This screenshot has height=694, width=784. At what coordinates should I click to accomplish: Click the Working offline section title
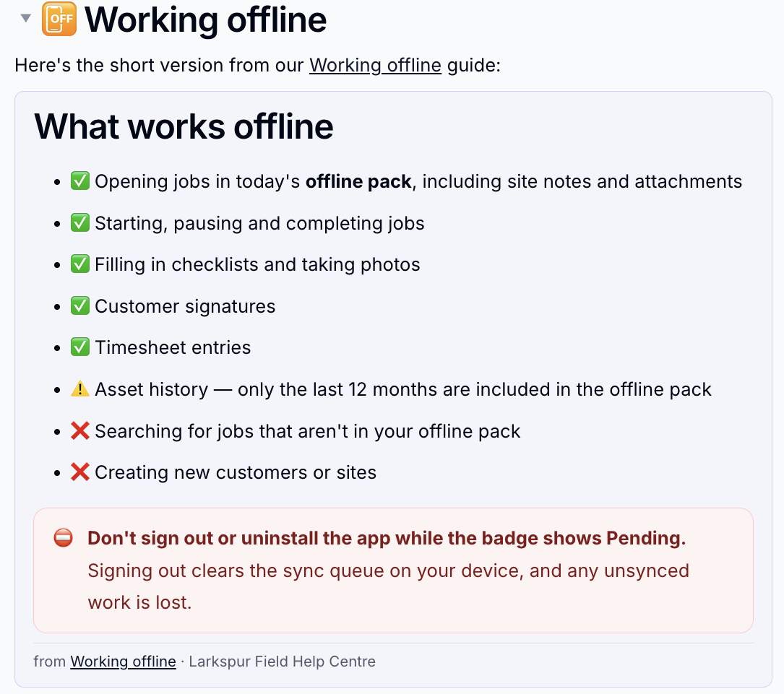click(x=205, y=20)
